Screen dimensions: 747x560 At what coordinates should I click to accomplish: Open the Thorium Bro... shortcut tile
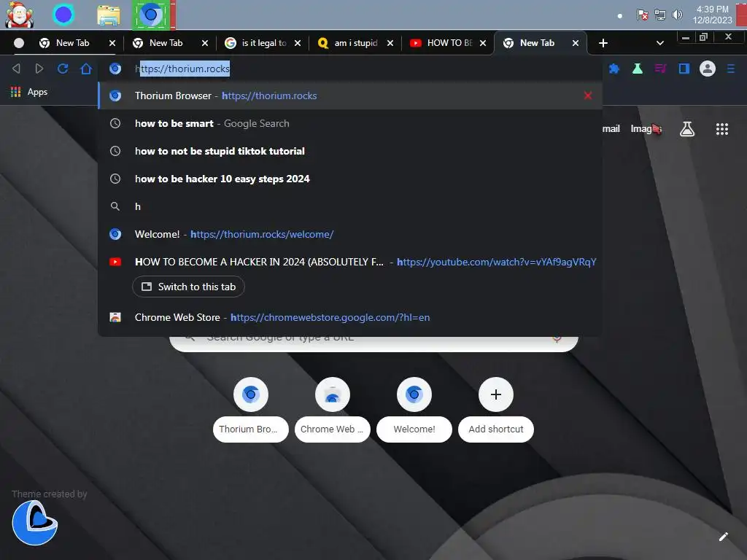251,410
